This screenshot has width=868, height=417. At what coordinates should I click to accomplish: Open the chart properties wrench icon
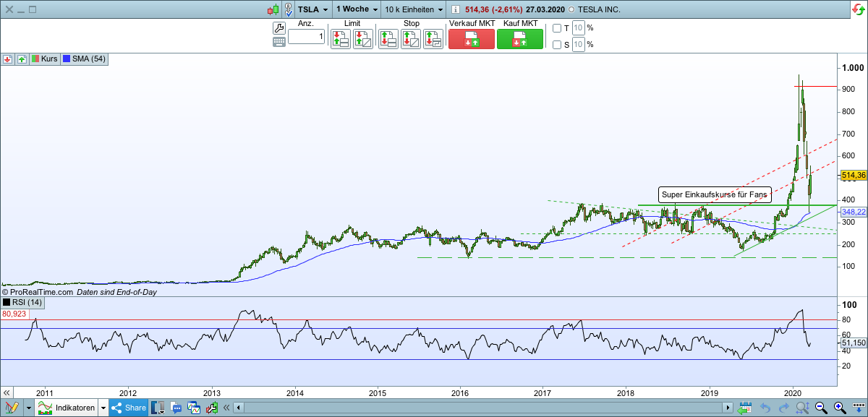(211, 408)
